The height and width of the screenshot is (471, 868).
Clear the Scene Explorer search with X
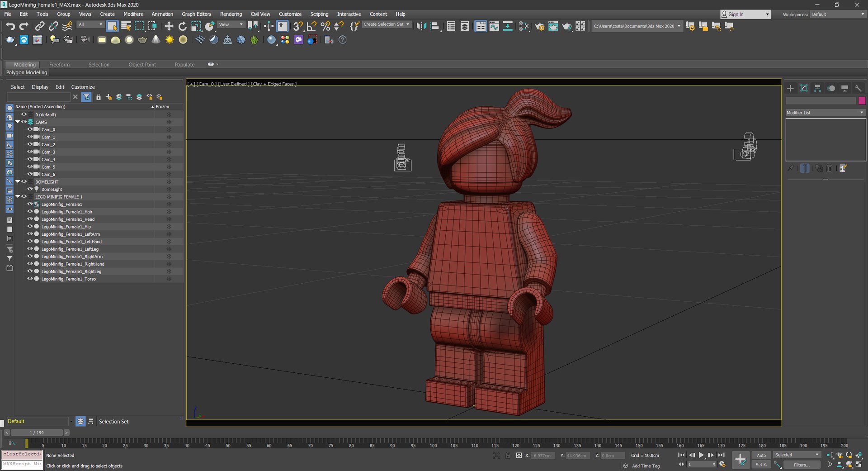coord(75,97)
